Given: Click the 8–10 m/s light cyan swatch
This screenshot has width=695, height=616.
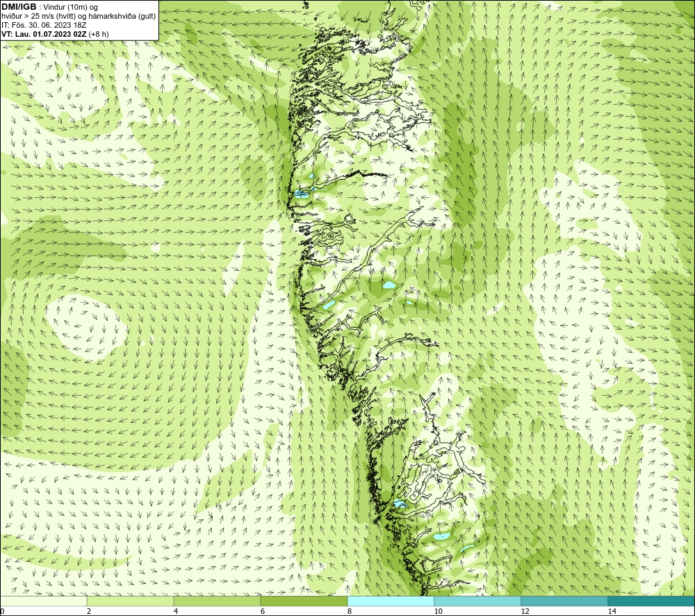Looking at the screenshot, I should (x=391, y=601).
